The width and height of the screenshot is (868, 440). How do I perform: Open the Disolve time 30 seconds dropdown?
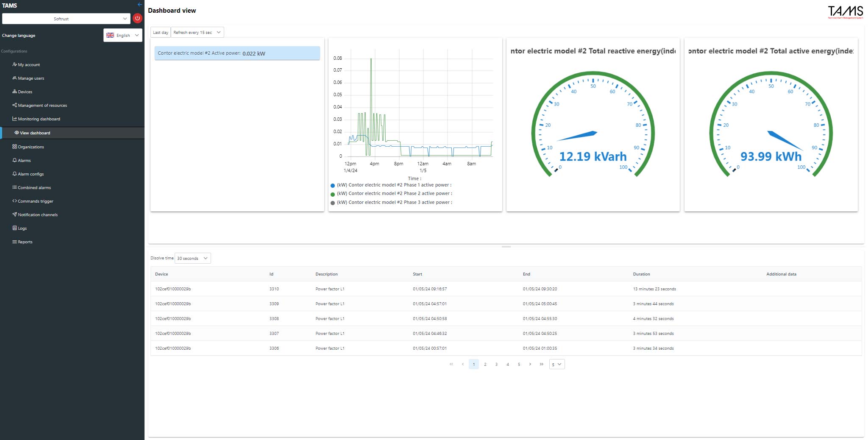point(193,258)
